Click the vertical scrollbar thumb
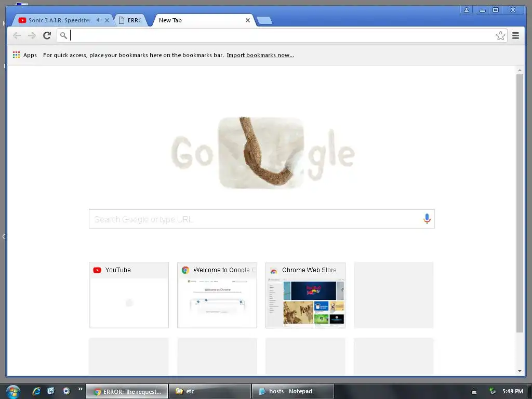Screen dimensions: 532x399 (520, 203)
